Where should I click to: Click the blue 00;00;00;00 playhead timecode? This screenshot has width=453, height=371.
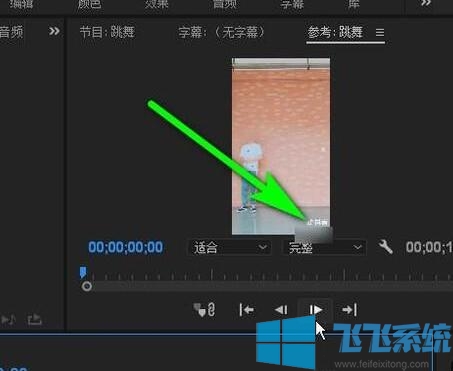[x=125, y=247]
